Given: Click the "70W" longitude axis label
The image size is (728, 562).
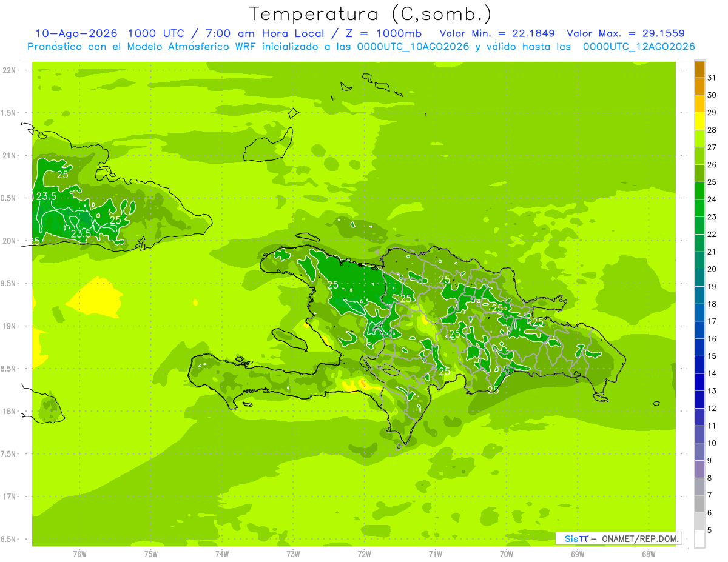Looking at the screenshot, I should (507, 554).
